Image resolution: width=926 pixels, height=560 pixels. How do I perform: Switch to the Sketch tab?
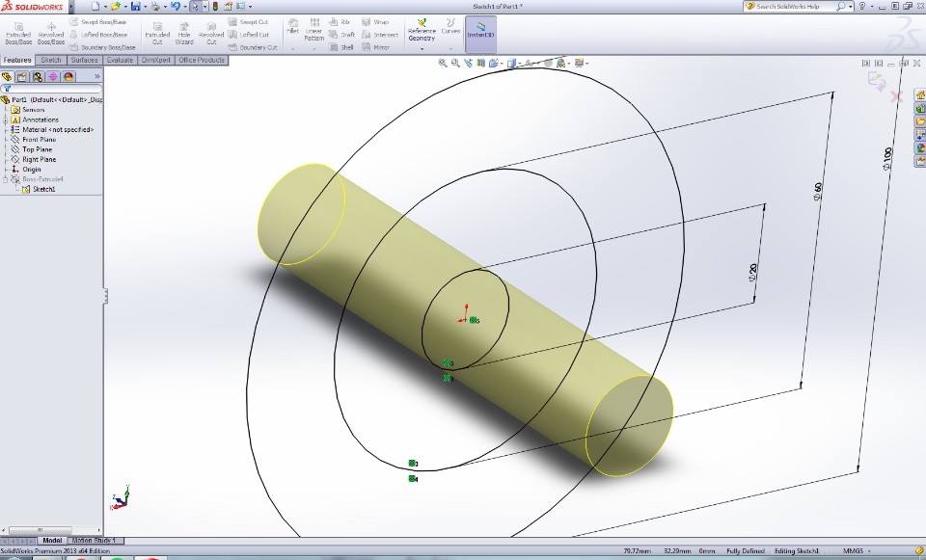click(51, 60)
